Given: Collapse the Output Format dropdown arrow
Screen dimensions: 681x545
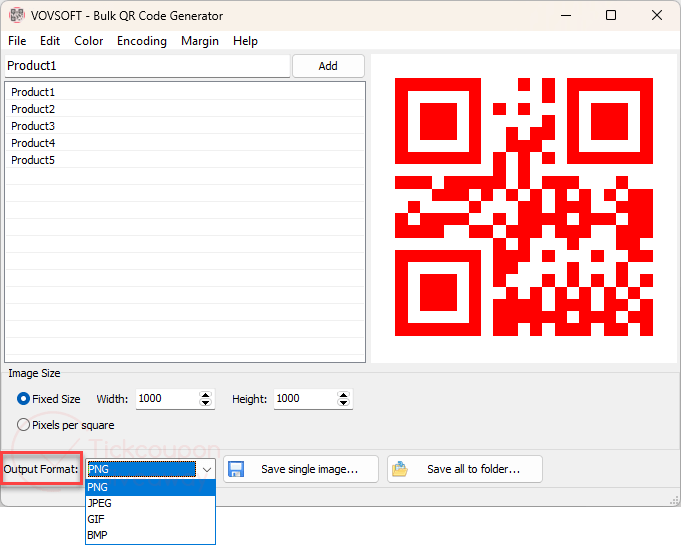Looking at the screenshot, I should click(x=207, y=469).
